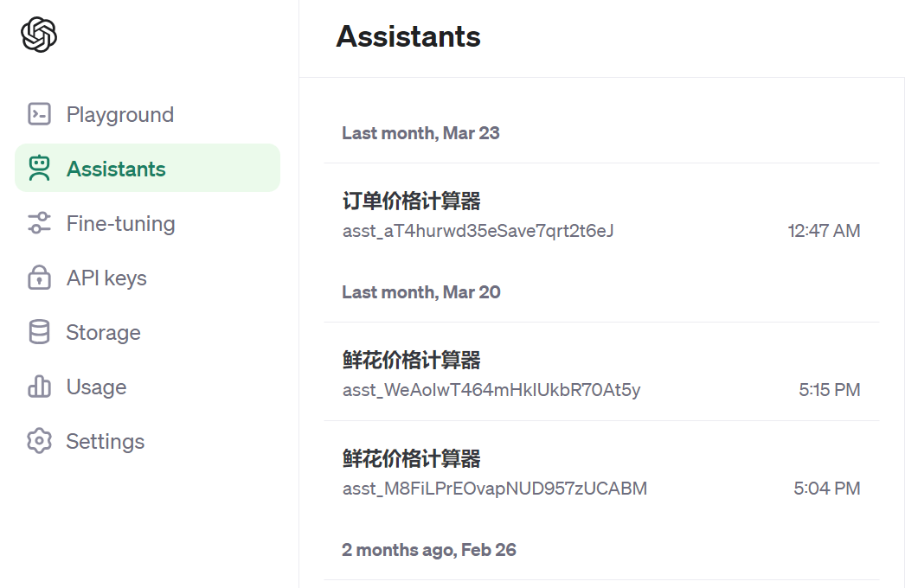
Task: Open 鲜花价格计算器 assistant from 5:15 PM
Action: (x=601, y=372)
